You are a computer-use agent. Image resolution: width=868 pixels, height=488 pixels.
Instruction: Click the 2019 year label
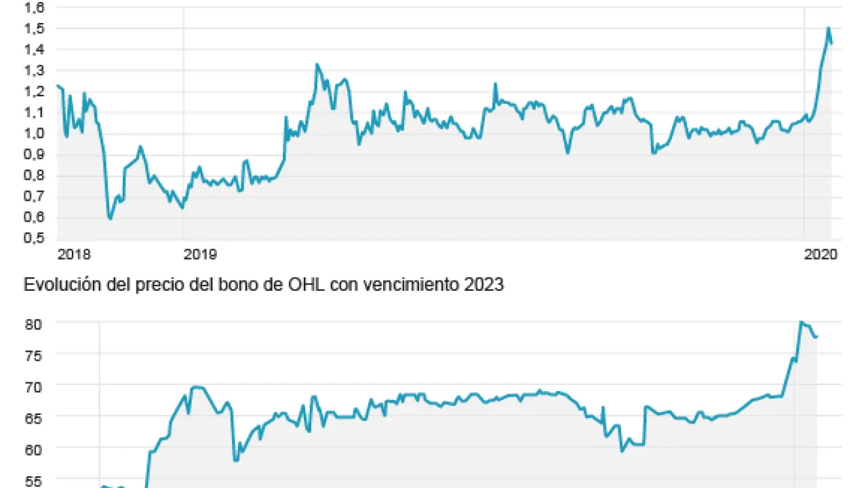point(201,254)
